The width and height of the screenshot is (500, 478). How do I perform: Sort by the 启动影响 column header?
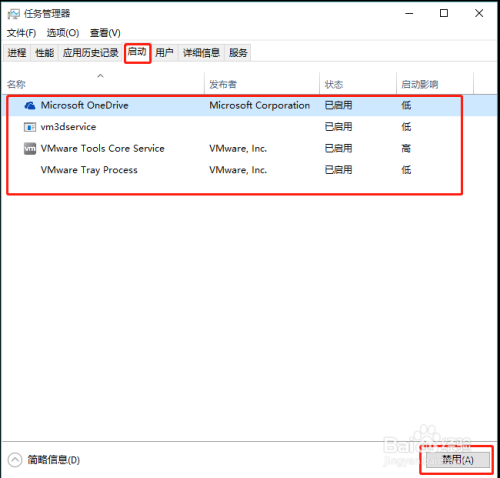420,85
